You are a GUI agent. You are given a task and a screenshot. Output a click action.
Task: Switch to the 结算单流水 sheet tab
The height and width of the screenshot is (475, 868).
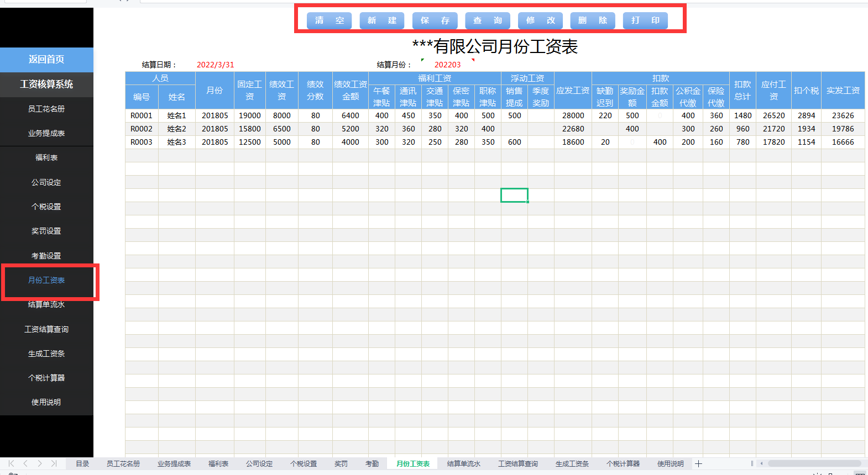463,463
